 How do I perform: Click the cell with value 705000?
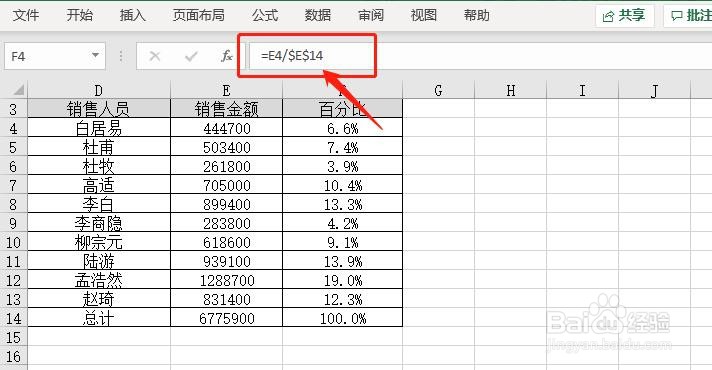tap(227, 185)
